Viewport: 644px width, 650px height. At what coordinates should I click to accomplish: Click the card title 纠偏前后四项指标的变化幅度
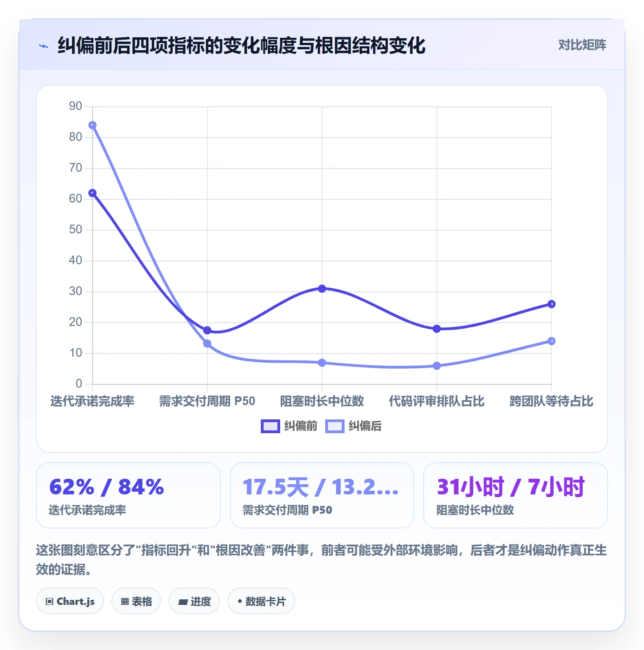[x=241, y=46]
